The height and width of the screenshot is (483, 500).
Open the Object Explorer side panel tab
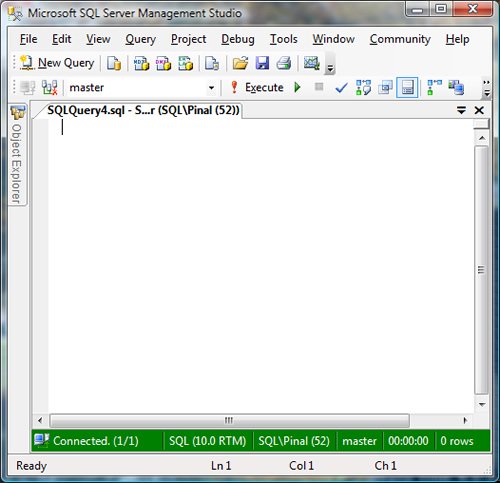pos(17,155)
